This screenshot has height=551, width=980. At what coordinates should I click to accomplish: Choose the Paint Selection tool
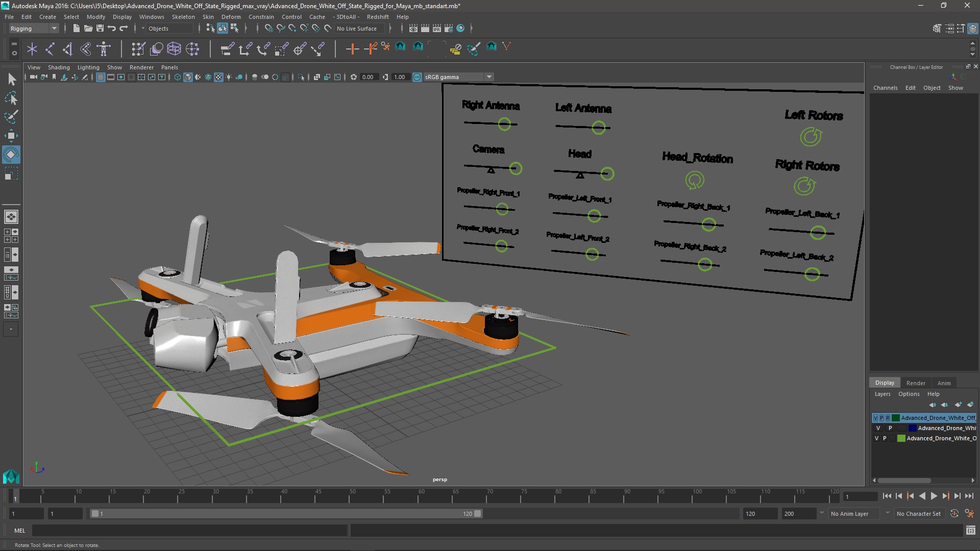pyautogui.click(x=11, y=117)
